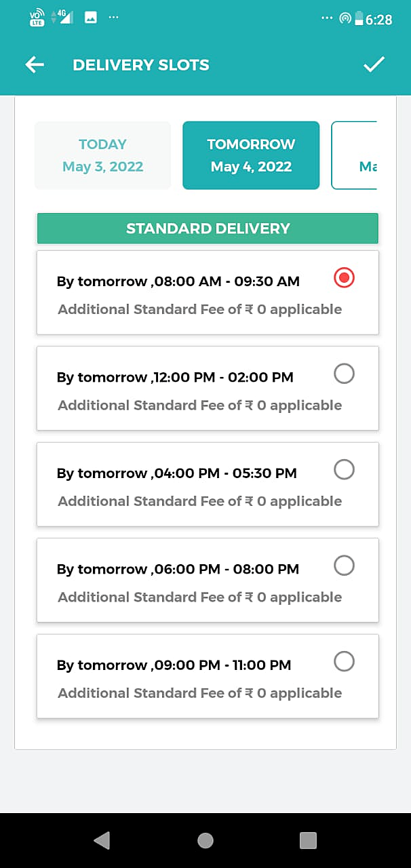Select the 12:00 PM - 02:00 PM radio button
Viewport: 411px width, 868px height.
click(x=345, y=373)
